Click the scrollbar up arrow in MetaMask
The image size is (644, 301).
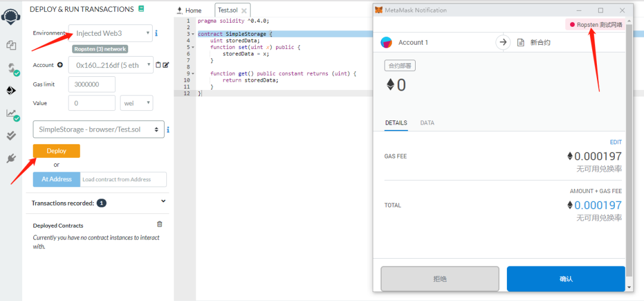pos(630,21)
